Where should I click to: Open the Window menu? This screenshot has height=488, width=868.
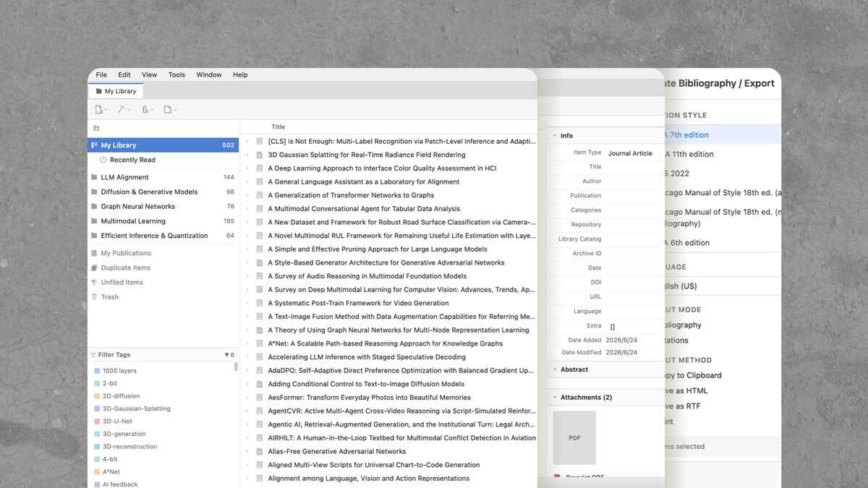click(x=209, y=74)
